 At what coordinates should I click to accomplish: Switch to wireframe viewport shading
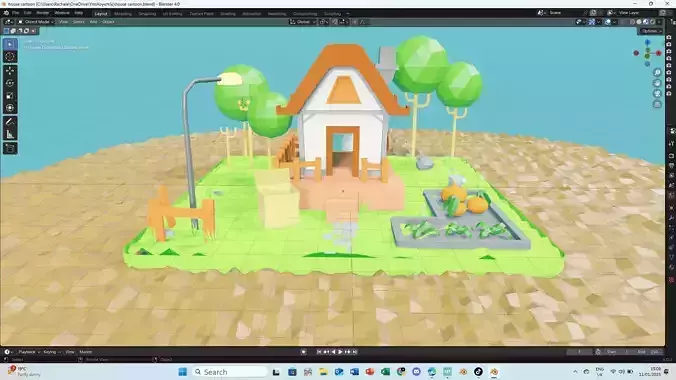(632, 22)
